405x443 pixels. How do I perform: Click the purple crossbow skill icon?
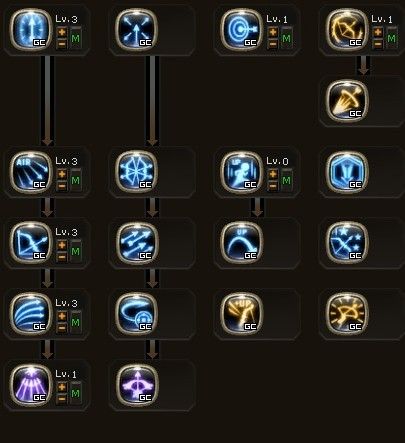pyautogui.click(x=137, y=385)
